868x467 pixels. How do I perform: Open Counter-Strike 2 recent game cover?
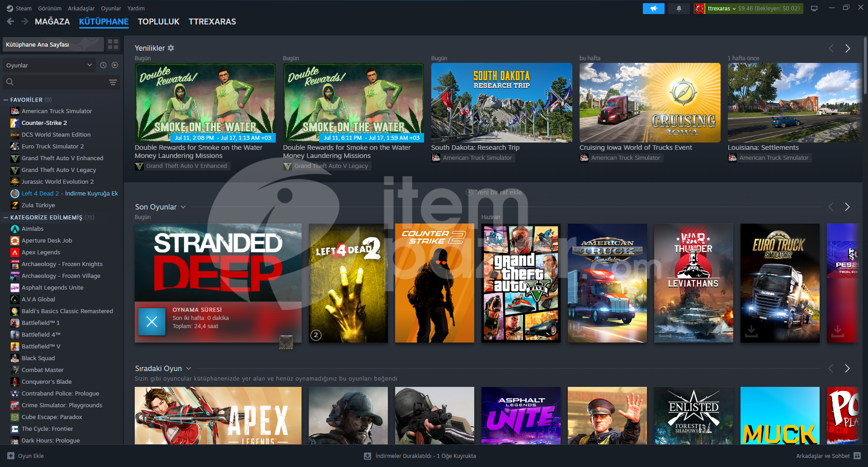tap(434, 283)
